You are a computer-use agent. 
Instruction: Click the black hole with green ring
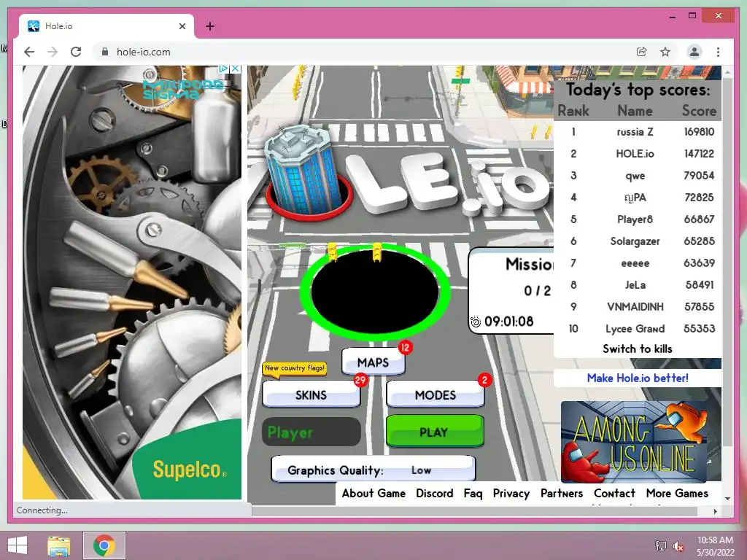(x=375, y=292)
